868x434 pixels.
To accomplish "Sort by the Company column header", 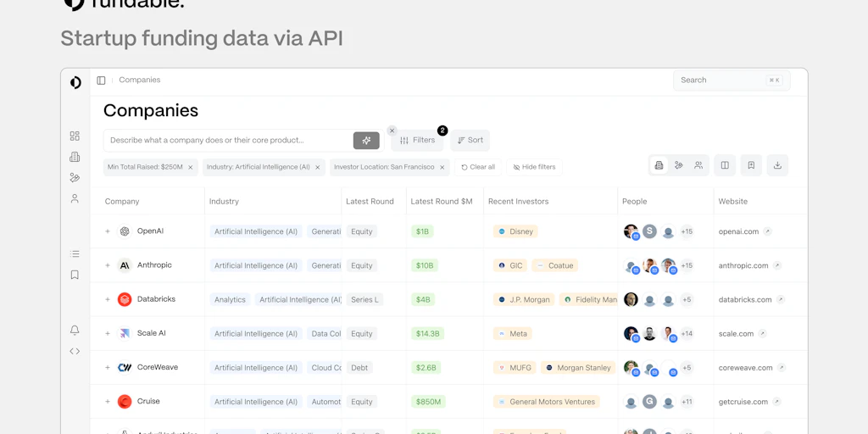I will [x=122, y=202].
